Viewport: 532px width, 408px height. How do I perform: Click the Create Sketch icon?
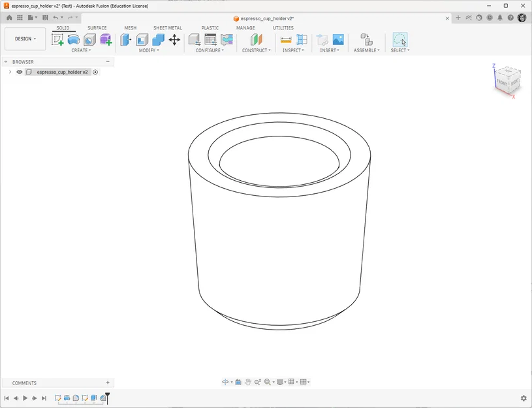click(x=57, y=40)
